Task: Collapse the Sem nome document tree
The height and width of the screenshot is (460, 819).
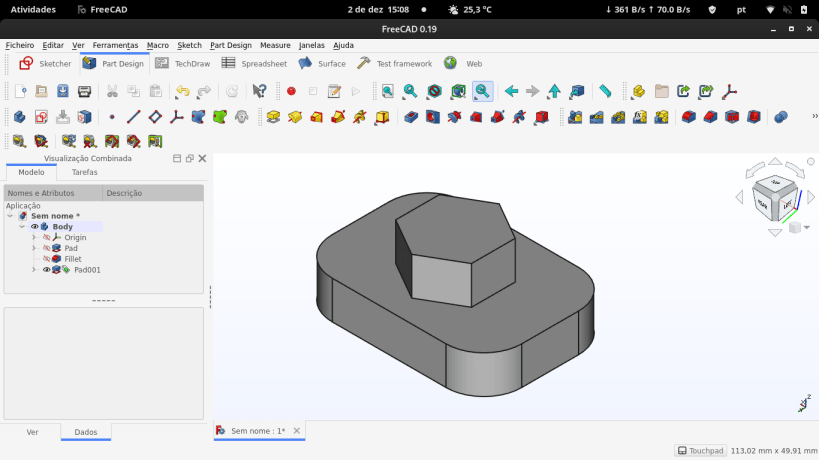Action: click(x=10, y=216)
